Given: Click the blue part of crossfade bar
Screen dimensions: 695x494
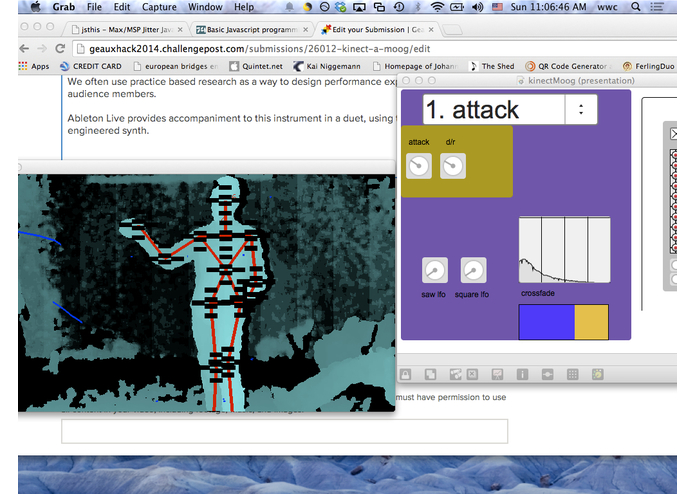Looking at the screenshot, I should 547,322.
